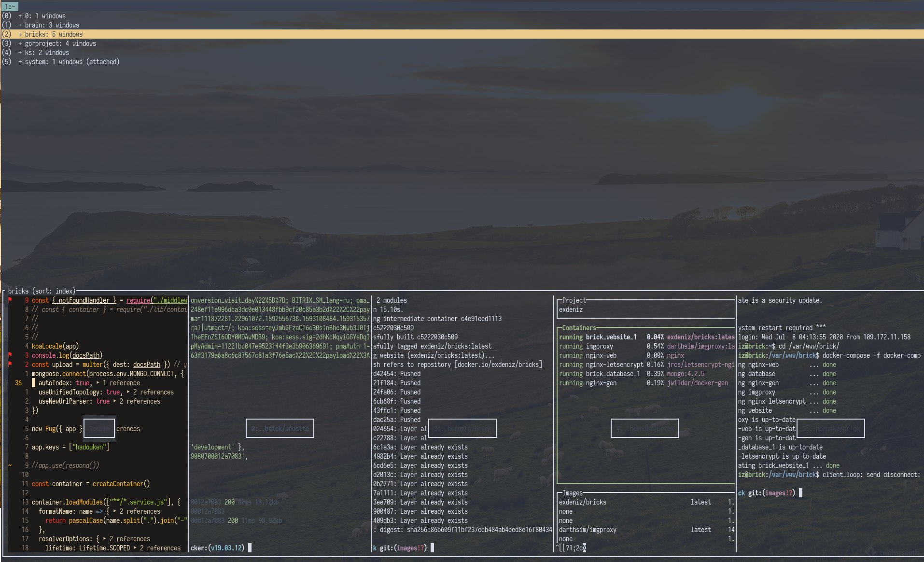Click 'jwilder/docker-gen' image name in containers list
The height and width of the screenshot is (562, 924).
[698, 383]
